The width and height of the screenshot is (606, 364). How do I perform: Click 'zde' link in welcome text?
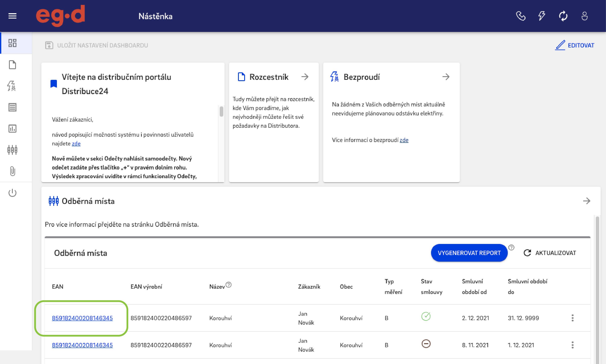tap(76, 143)
